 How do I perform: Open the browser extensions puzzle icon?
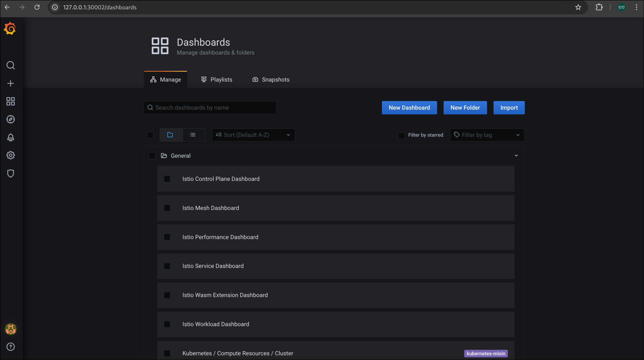[x=599, y=7]
